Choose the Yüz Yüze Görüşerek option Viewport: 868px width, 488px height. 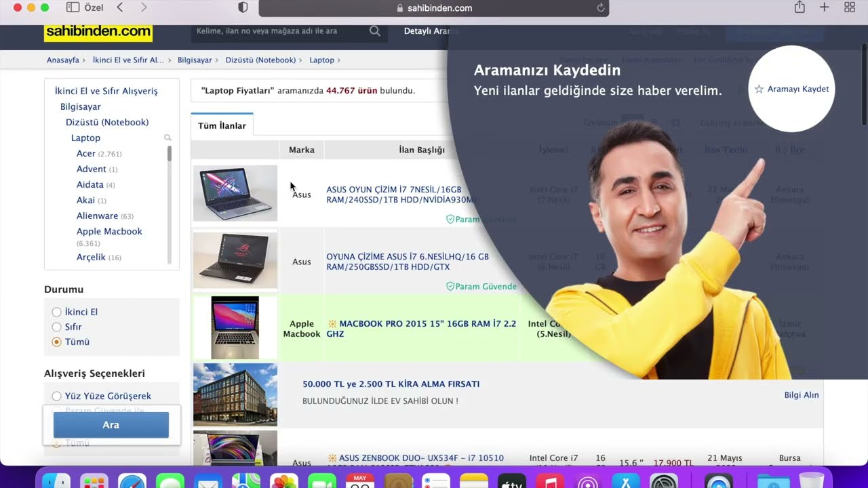[x=56, y=396]
